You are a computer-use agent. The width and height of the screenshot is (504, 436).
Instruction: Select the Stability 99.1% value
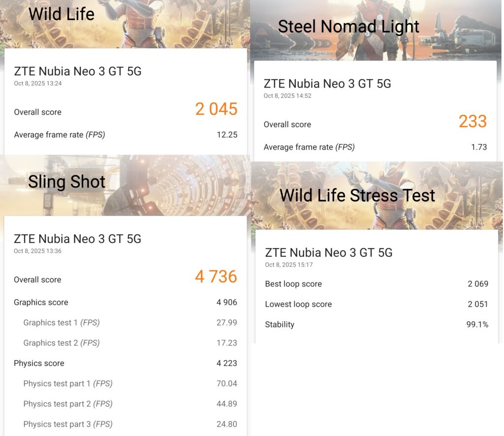477,325
